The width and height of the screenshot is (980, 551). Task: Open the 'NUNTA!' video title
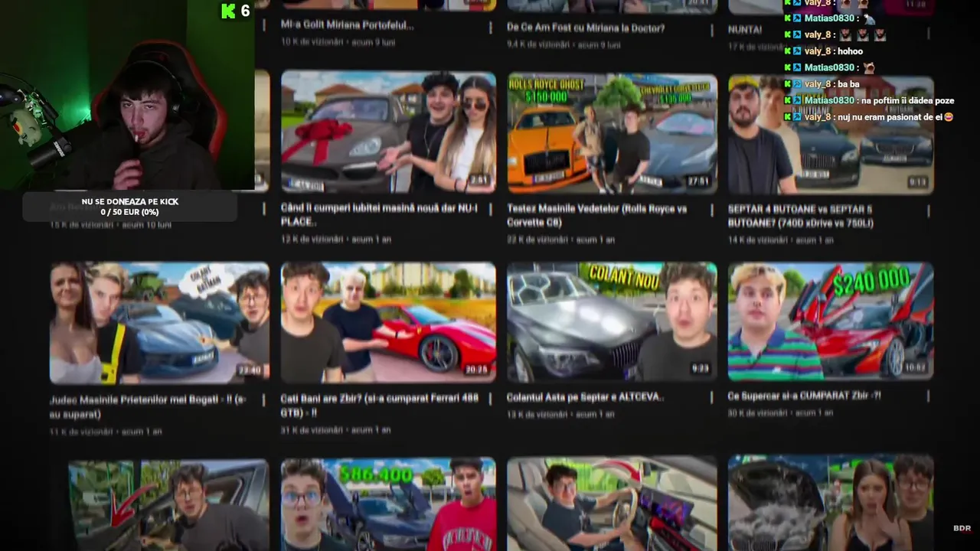(745, 30)
